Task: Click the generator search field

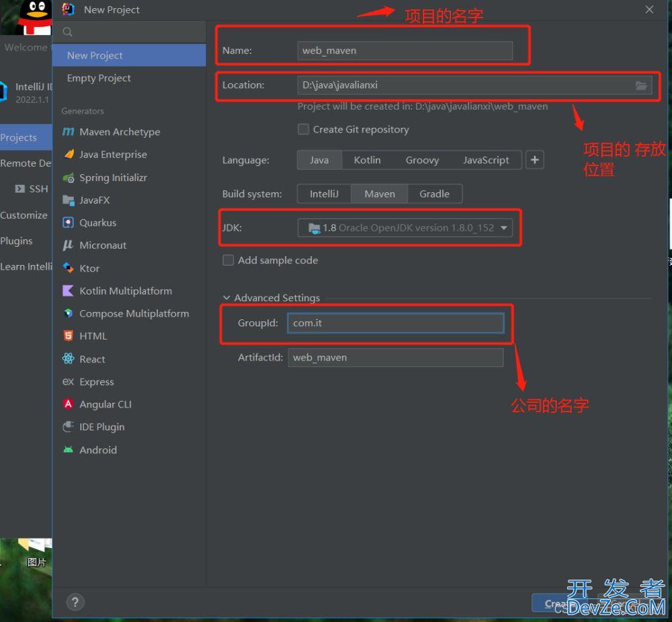Action: (x=129, y=32)
